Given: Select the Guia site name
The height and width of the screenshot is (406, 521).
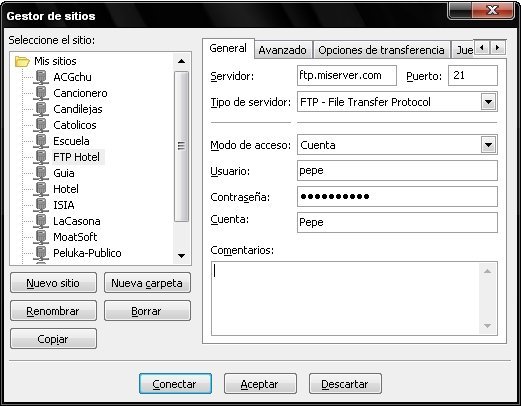Looking at the screenshot, I should [64, 173].
